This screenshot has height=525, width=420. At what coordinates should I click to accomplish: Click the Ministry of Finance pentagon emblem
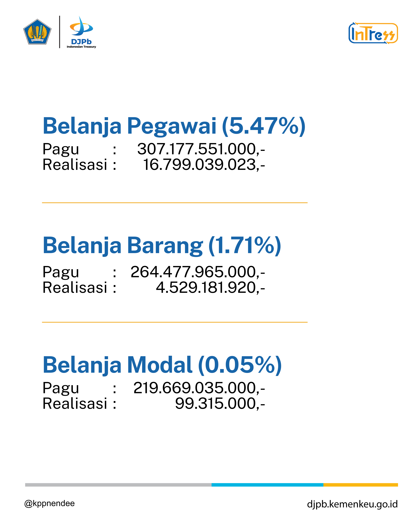[x=37, y=32]
